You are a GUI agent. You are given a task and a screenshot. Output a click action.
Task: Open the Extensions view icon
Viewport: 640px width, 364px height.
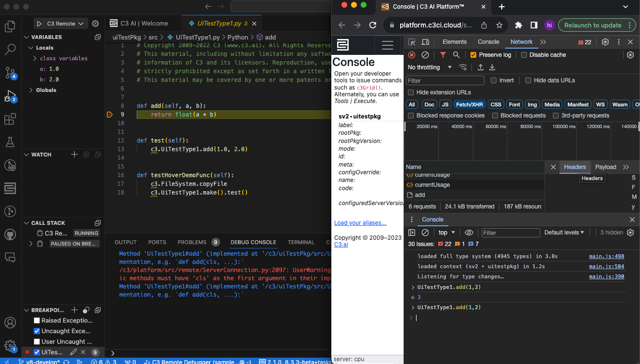(x=10, y=119)
